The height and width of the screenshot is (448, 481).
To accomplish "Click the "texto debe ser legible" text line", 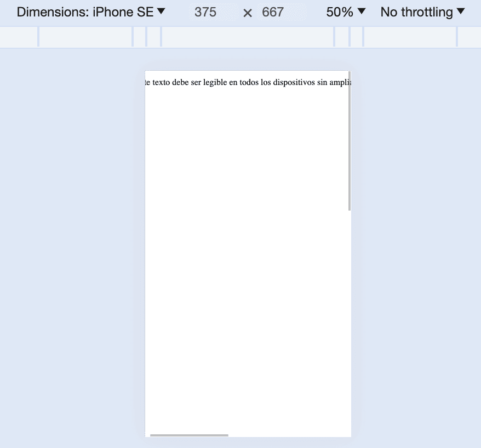I will tap(248, 83).
